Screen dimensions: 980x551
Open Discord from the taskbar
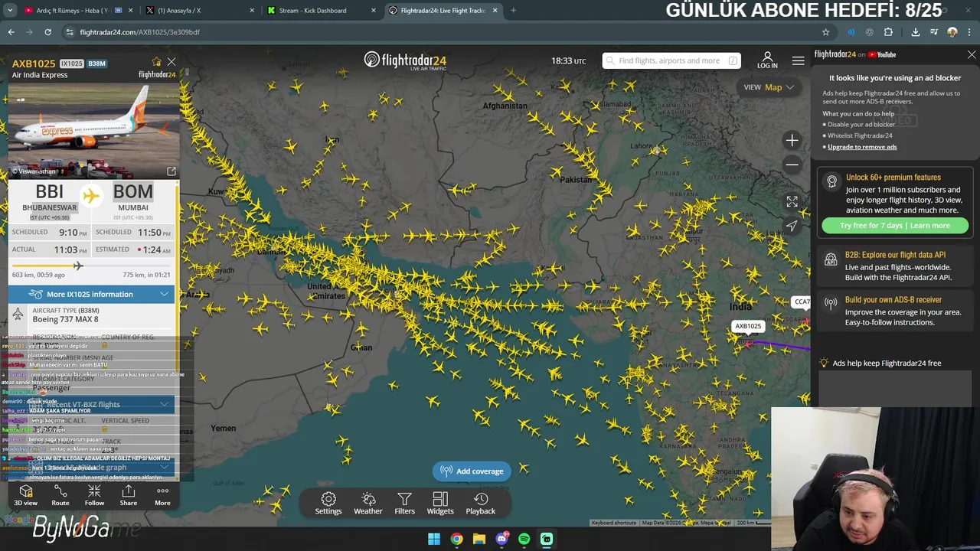[502, 540]
